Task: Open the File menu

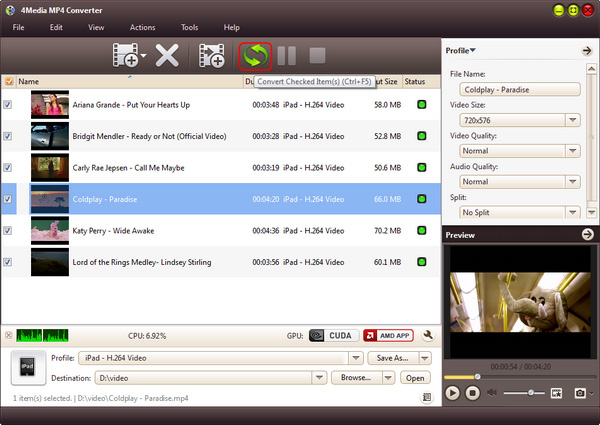Action: (x=18, y=28)
